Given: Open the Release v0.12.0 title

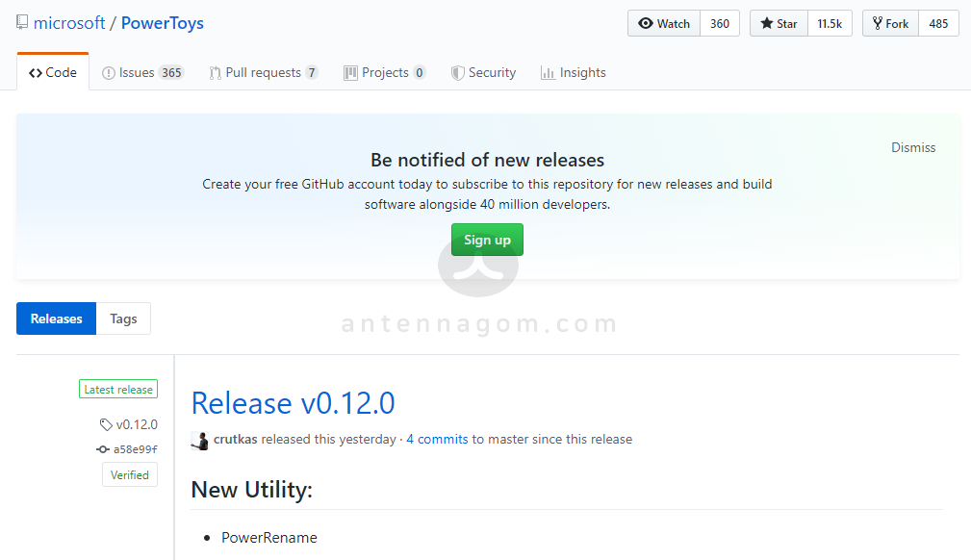Looking at the screenshot, I should pos(293,403).
